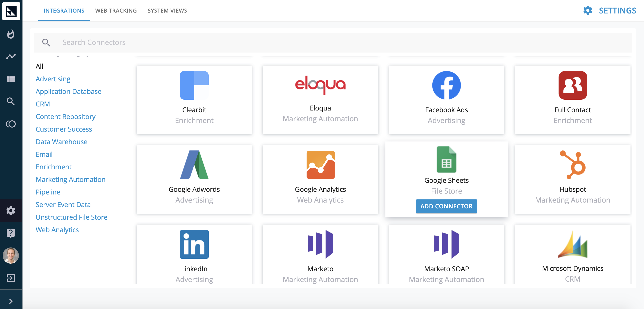Open the flame icon in sidebar
Screen dimensions: 644x309
point(11,34)
